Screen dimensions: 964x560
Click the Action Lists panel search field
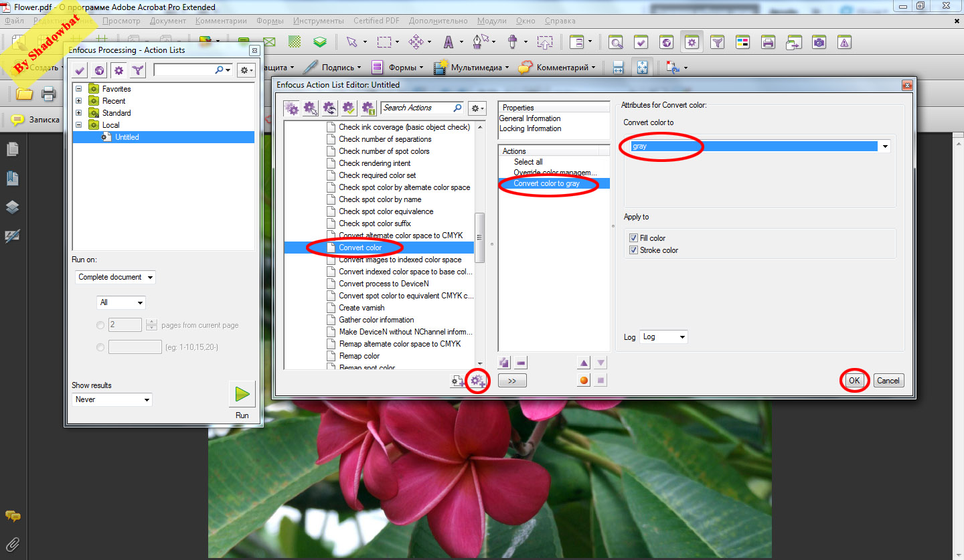[x=193, y=70]
